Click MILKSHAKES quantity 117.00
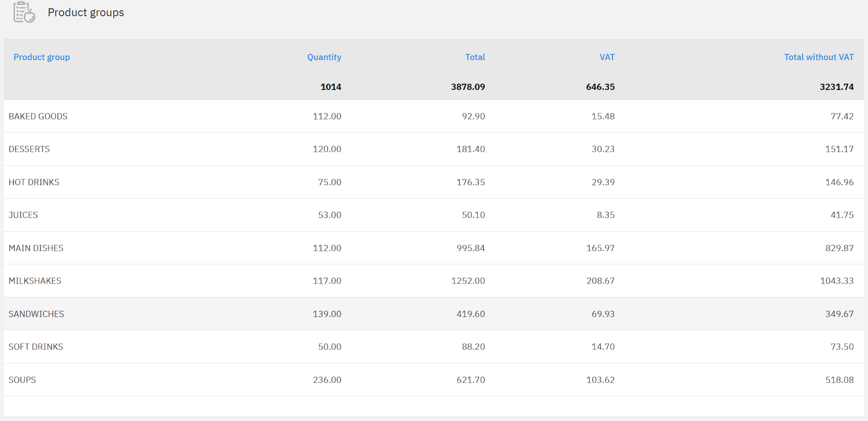Image resolution: width=868 pixels, height=421 pixels. 327,281
